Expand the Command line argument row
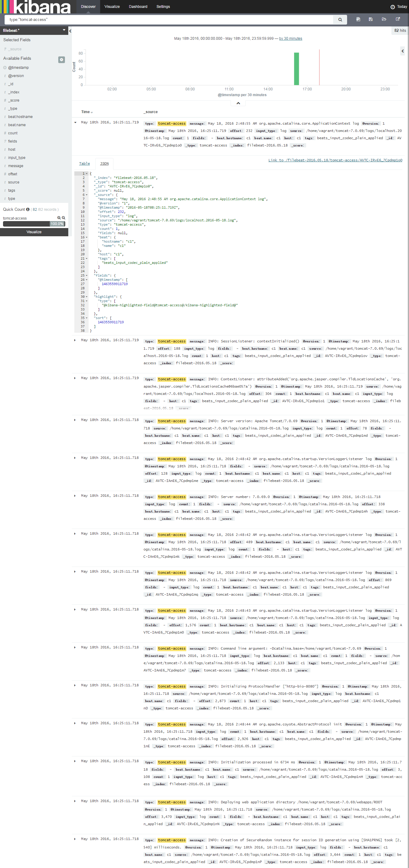The width and height of the screenshot is (409, 868). (x=75, y=647)
